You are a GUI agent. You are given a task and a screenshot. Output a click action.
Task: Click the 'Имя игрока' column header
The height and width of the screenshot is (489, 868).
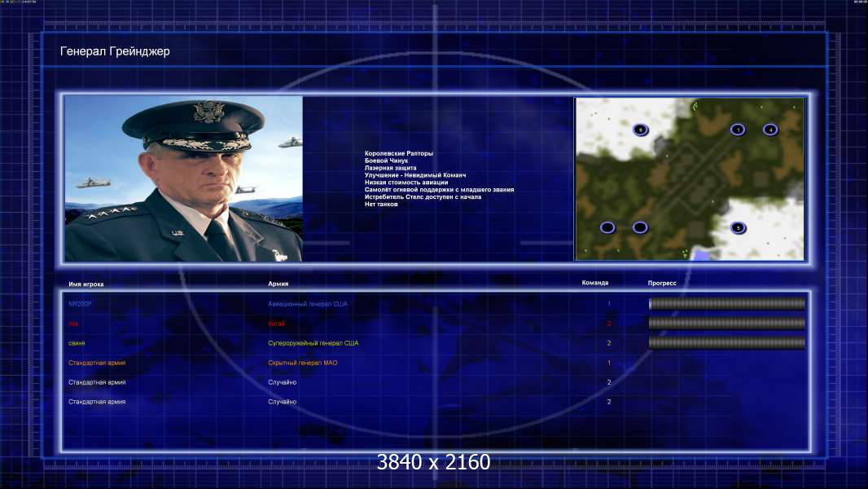[x=85, y=284]
